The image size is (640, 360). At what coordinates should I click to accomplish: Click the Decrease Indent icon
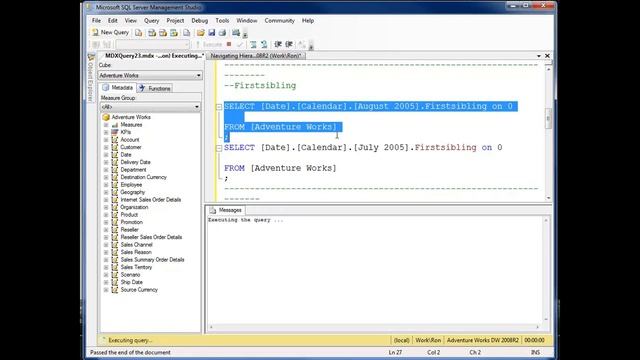click(x=278, y=44)
